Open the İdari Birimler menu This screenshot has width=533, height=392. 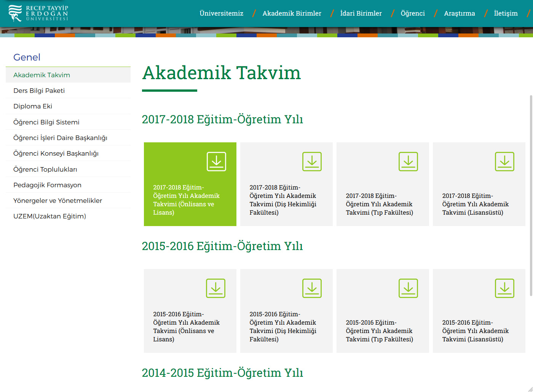pos(361,13)
